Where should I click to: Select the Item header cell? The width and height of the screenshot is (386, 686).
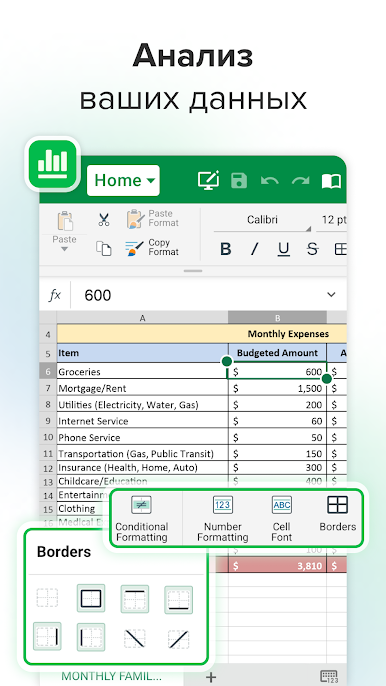[x=143, y=353]
